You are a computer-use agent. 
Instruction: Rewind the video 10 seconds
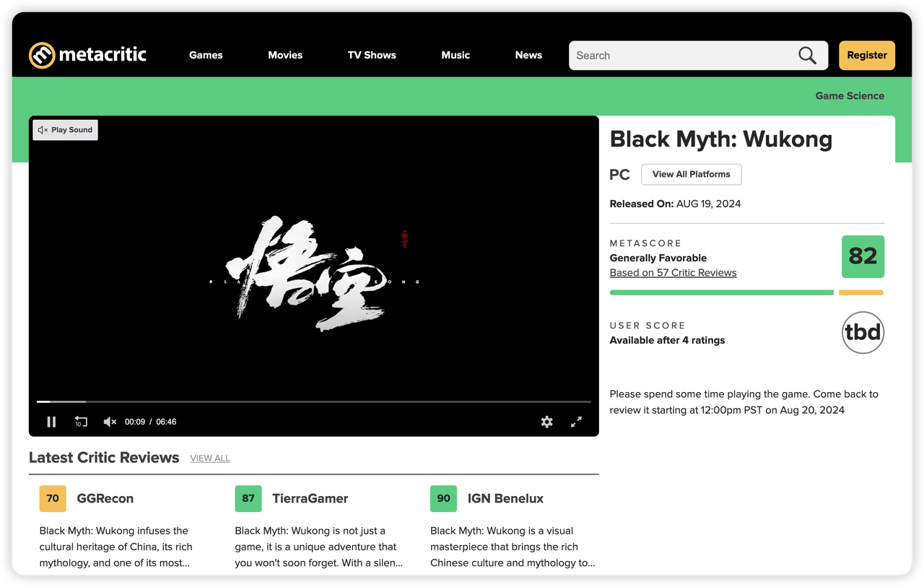click(x=81, y=422)
